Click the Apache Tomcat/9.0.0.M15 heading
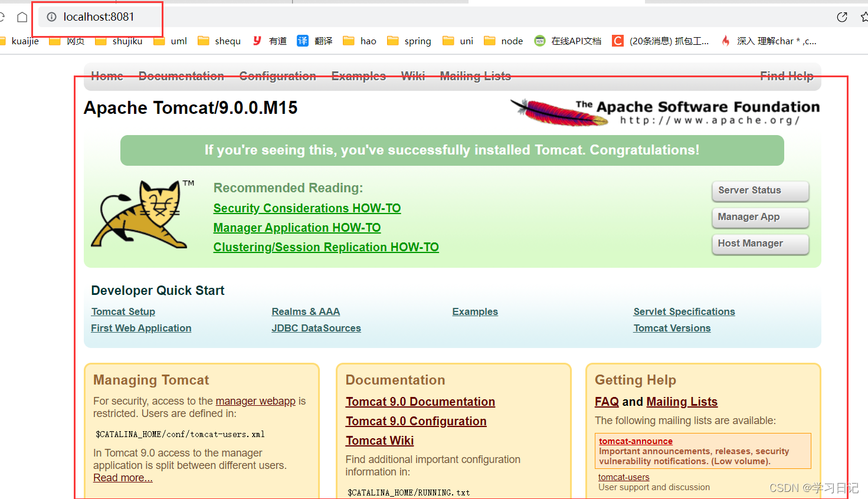The width and height of the screenshot is (868, 499). tap(191, 108)
